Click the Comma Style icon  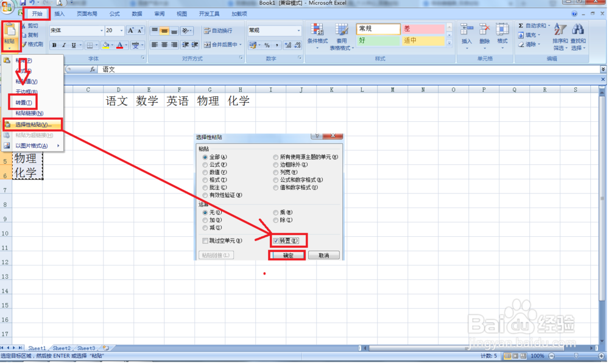(x=277, y=46)
